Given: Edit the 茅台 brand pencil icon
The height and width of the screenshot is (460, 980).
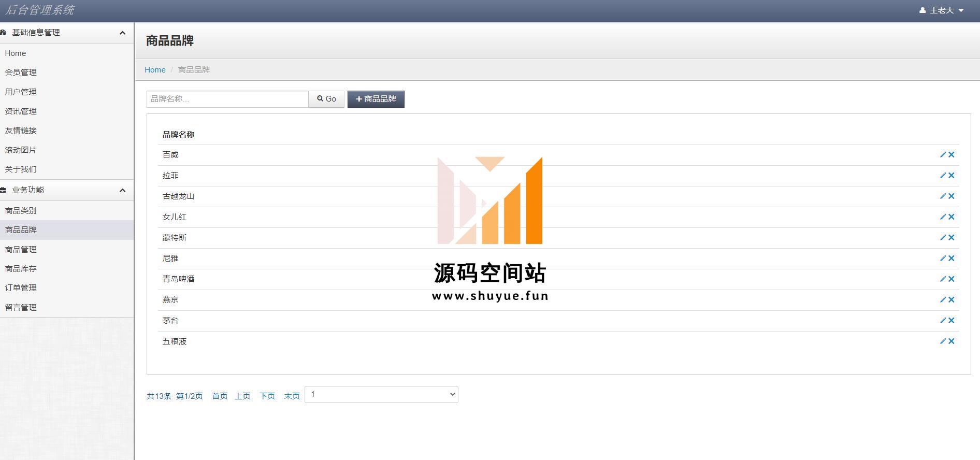Looking at the screenshot, I should (x=943, y=321).
